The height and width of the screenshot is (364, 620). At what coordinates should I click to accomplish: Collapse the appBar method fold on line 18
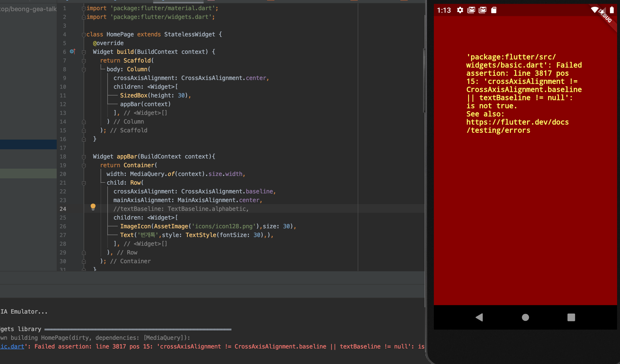(x=84, y=157)
